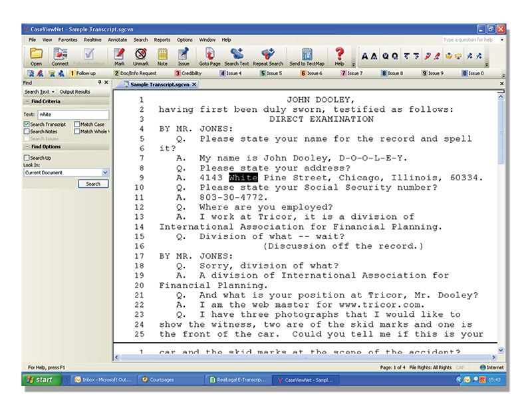This screenshot has height=412, width=532.
Task: Click the Goto Page icon
Action: pyautogui.click(x=209, y=54)
